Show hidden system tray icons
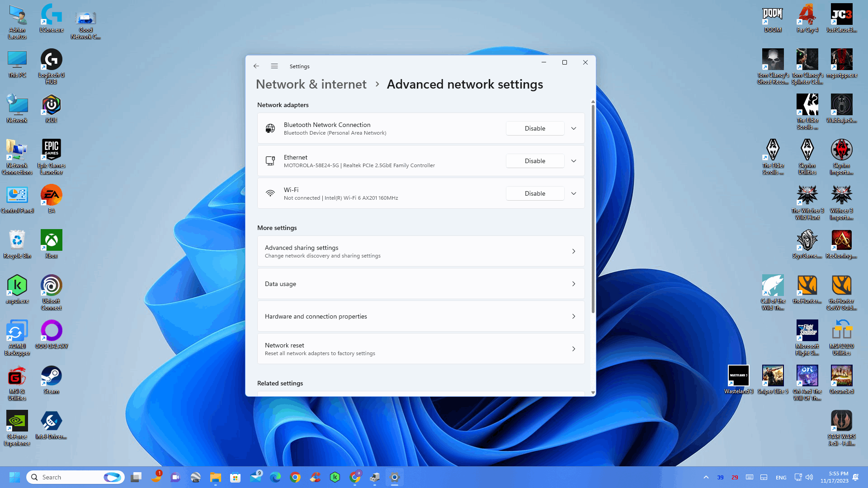Viewport: 868px width, 488px height. (x=706, y=477)
